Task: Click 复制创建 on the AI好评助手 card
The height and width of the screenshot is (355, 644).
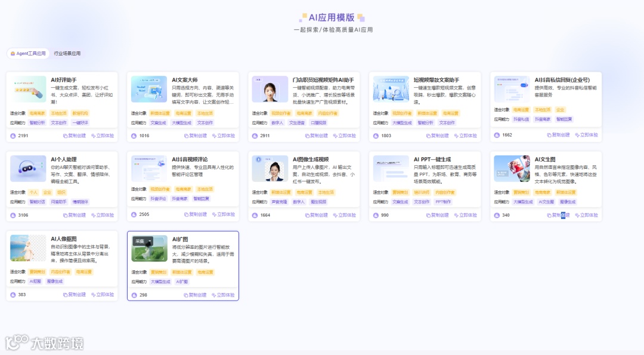Action: point(75,135)
